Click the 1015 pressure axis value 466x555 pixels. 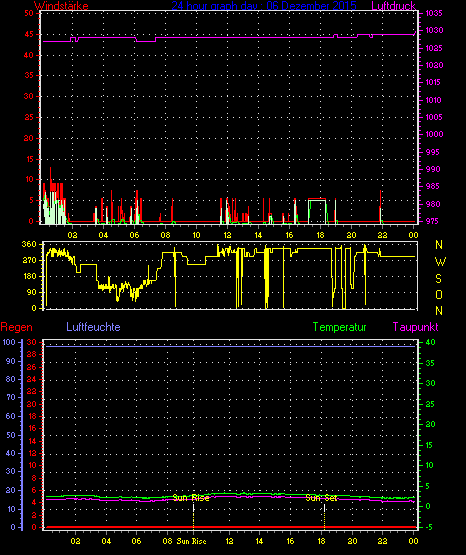point(433,82)
